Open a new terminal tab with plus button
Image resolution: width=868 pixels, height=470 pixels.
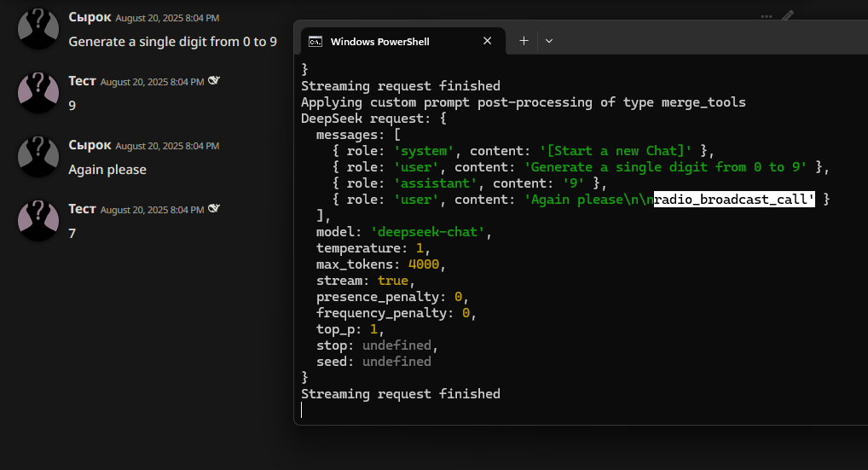[524, 41]
